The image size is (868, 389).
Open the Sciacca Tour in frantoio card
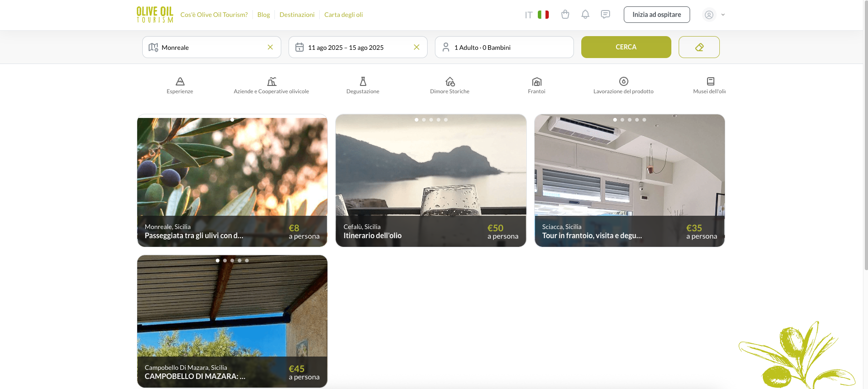pos(629,181)
